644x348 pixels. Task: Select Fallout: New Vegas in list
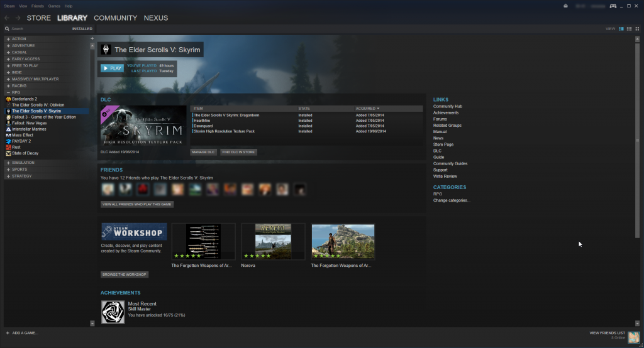pyautogui.click(x=29, y=123)
